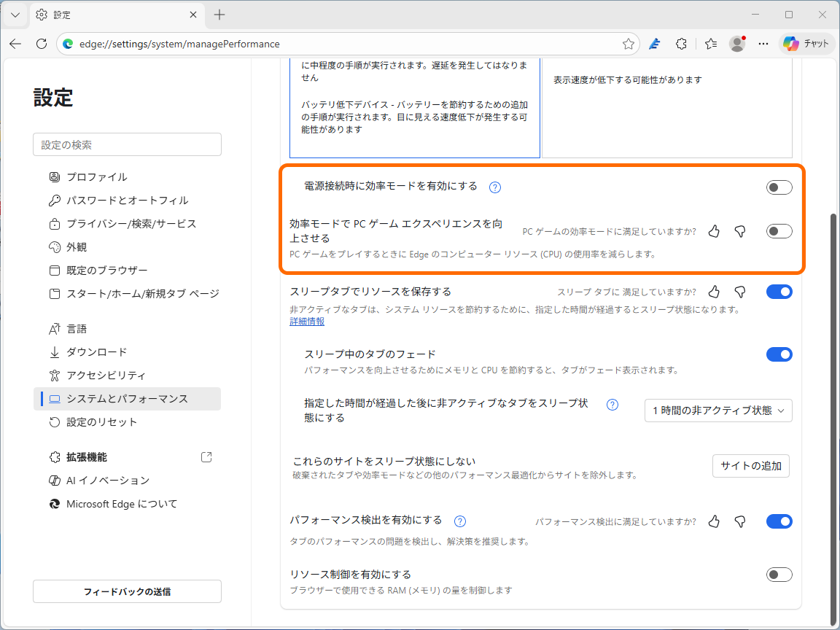This screenshot has height=630, width=840.
Task: Click the back navigation arrow
Action: [x=15, y=44]
